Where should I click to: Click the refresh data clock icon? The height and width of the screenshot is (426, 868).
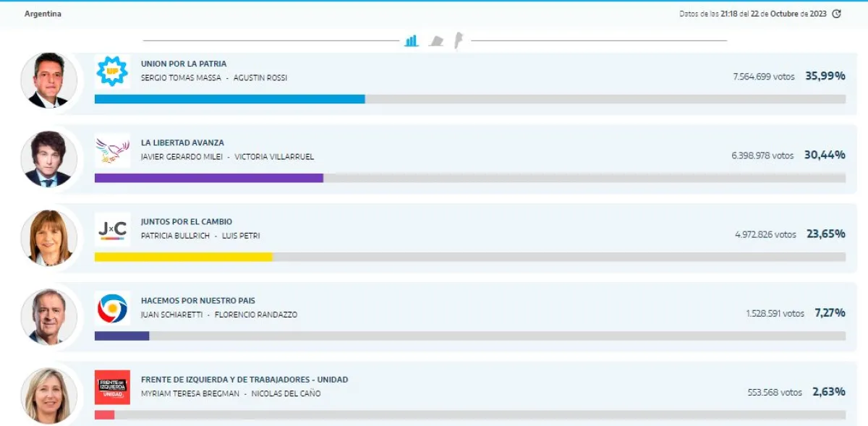pyautogui.click(x=837, y=14)
